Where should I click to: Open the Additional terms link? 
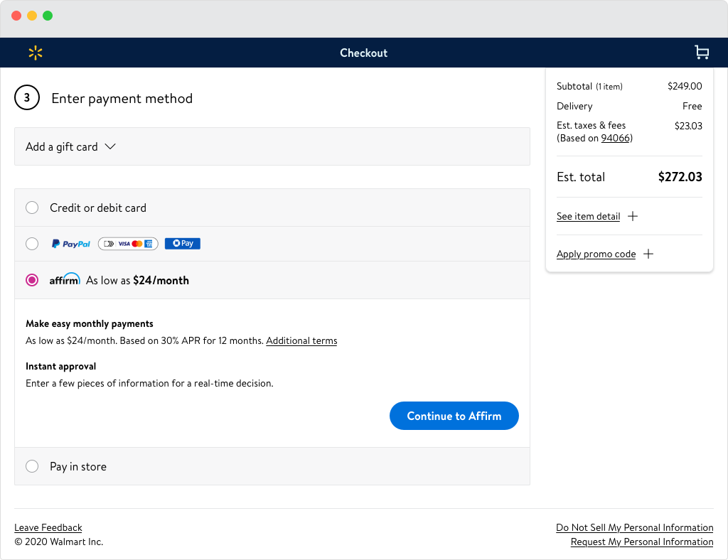tap(301, 340)
